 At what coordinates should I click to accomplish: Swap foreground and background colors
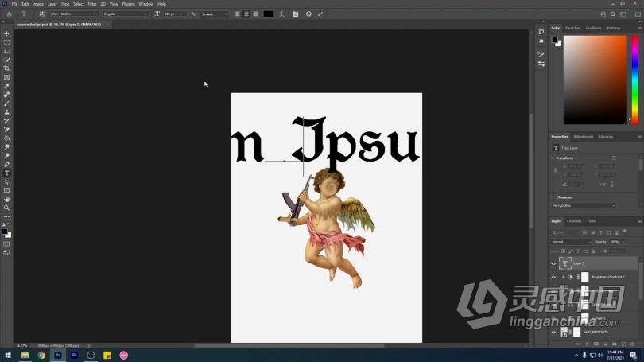[9, 225]
